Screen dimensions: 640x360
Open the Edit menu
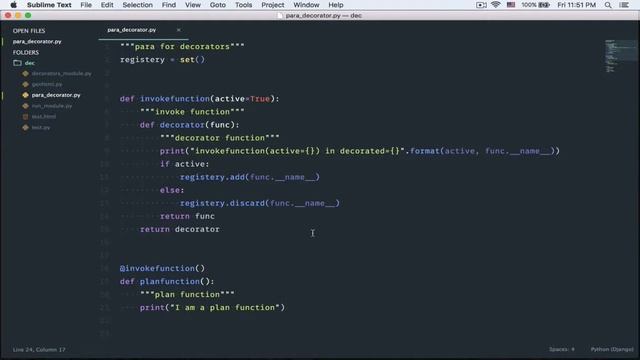107,5
